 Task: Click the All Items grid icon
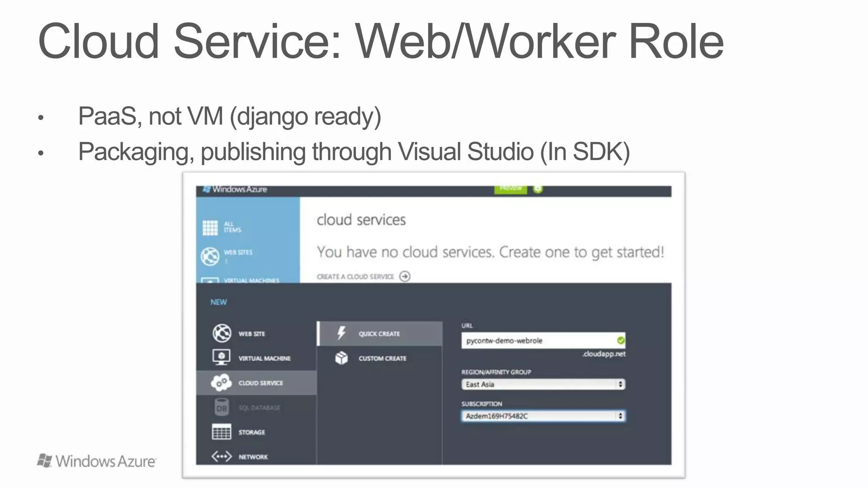pyautogui.click(x=210, y=227)
